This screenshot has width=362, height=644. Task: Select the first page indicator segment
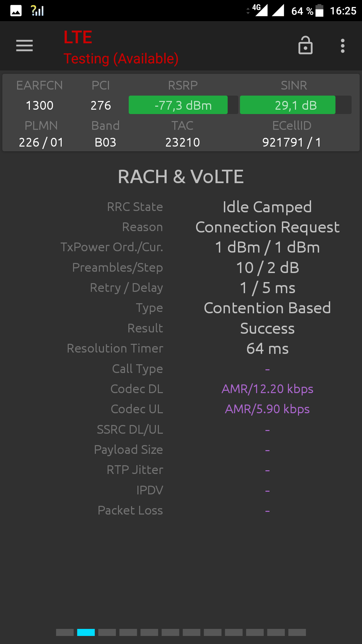tap(65, 632)
